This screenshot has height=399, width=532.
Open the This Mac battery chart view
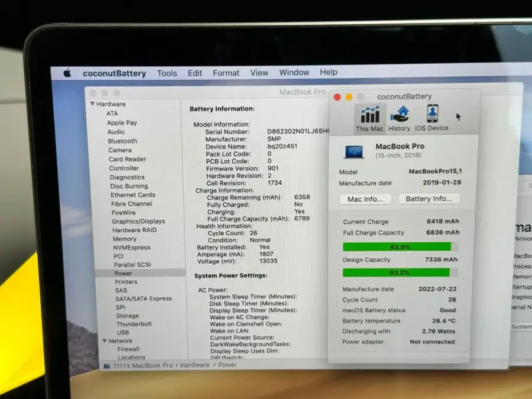369,116
